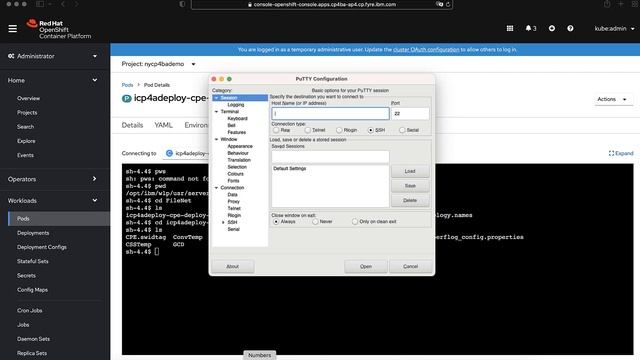Select Appearance in PuTTY category tree
640x360 pixels.
click(240, 146)
